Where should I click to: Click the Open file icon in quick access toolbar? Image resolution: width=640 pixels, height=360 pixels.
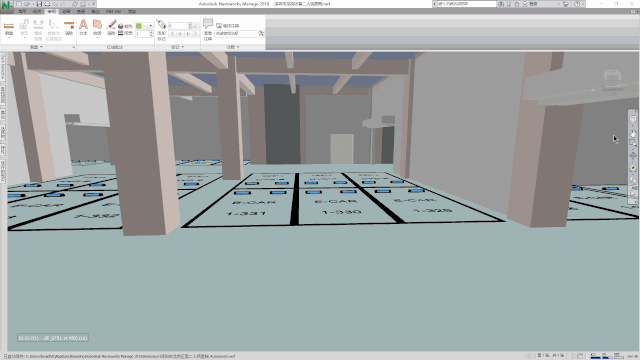click(27, 4)
